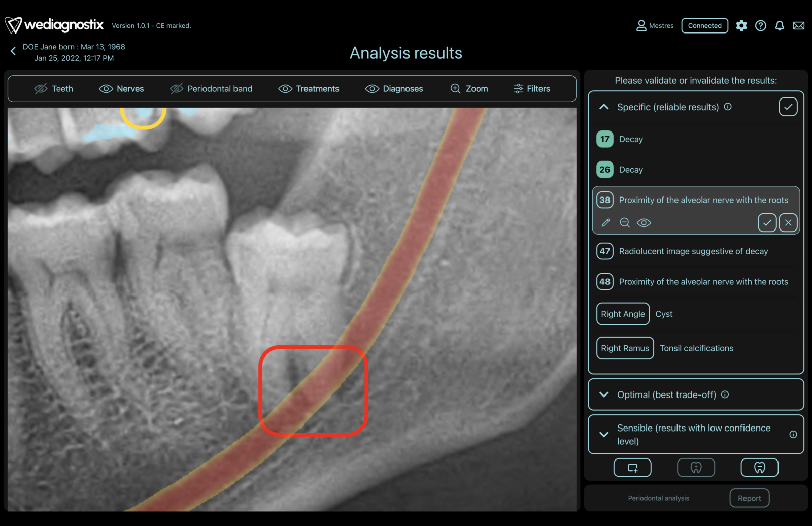Toggle the Nerves layer visibility
The width and height of the screenshot is (812, 526).
pos(121,89)
